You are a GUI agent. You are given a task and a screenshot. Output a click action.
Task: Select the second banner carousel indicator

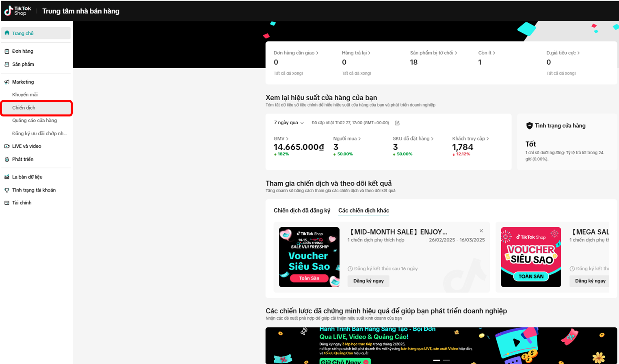coord(446,360)
